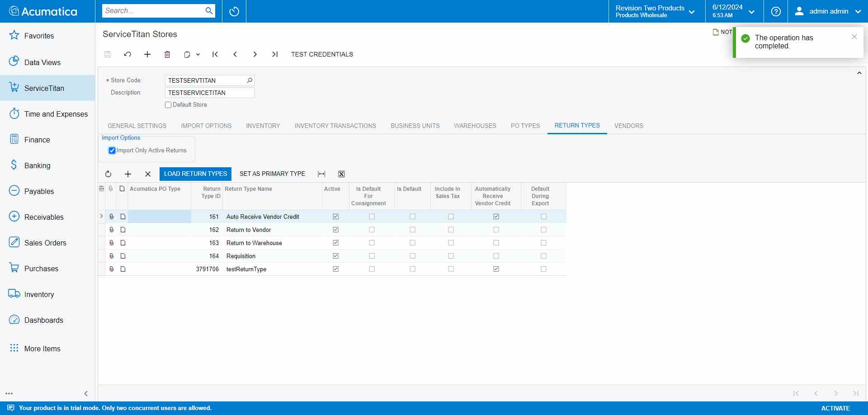Screen dimensions: 868x415
Task: Dismiss the operation completed notification
Action: pyautogui.click(x=854, y=37)
